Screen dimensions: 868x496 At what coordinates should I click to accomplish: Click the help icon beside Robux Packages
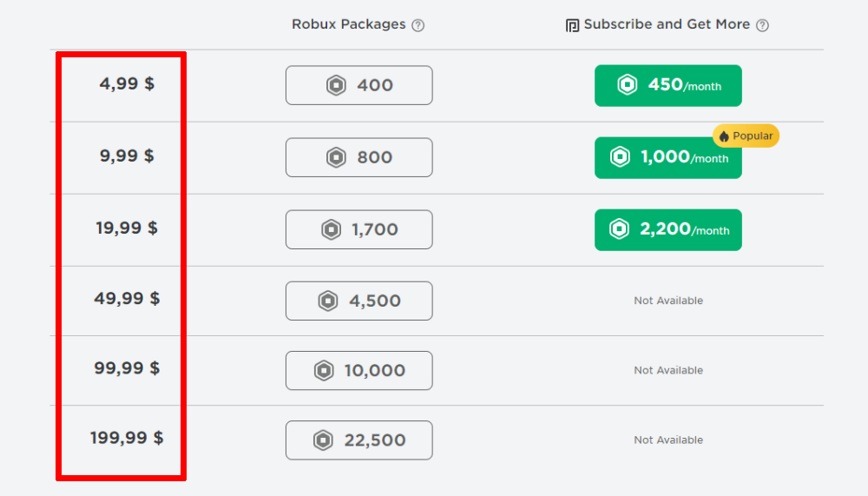click(418, 25)
